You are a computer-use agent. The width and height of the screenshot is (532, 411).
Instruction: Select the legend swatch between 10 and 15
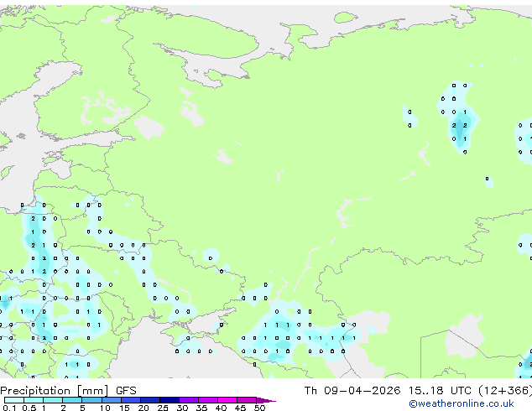(x=112, y=400)
